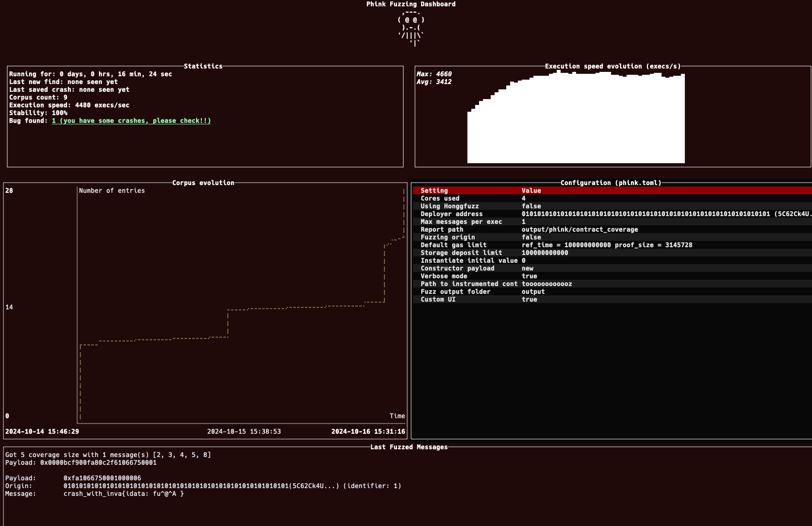Click the 'Corpus evolution' panel title
This screenshot has height=526, width=812.
pos(203,183)
